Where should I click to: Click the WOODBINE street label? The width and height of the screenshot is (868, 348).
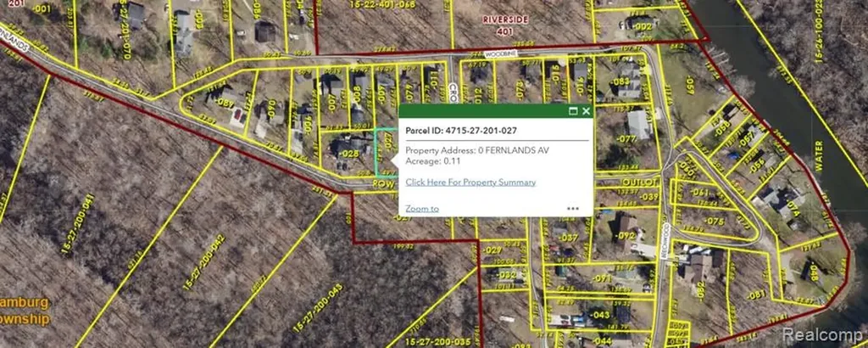pyautogui.click(x=499, y=55)
